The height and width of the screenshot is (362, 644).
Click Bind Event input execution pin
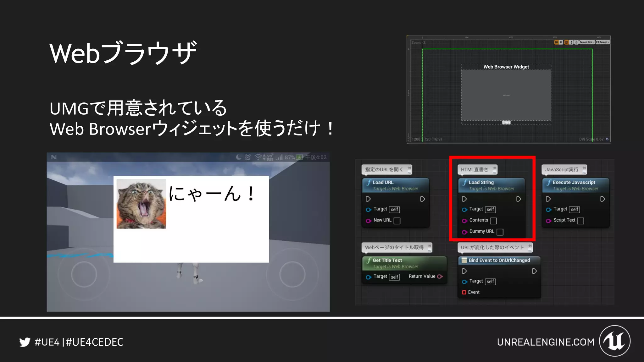click(464, 271)
